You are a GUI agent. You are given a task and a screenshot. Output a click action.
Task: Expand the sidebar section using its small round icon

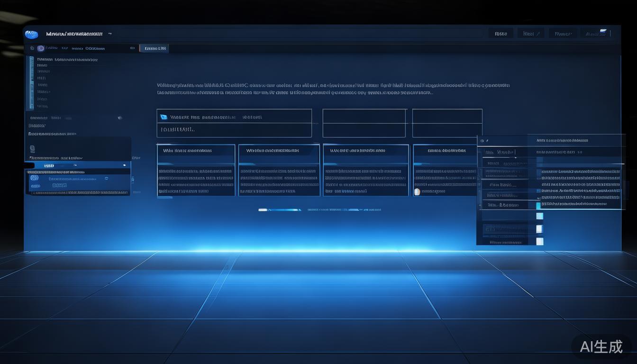119,118
